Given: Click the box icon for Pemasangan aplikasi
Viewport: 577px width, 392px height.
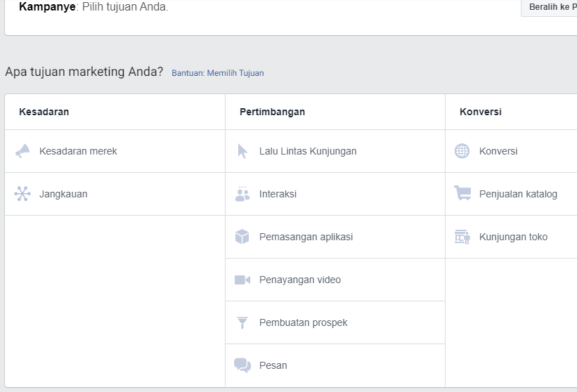Looking at the screenshot, I should click(242, 237).
